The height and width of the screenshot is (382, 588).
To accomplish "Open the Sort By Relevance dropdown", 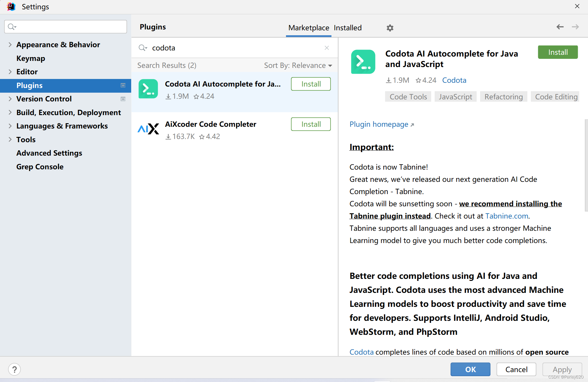I will 298,65.
